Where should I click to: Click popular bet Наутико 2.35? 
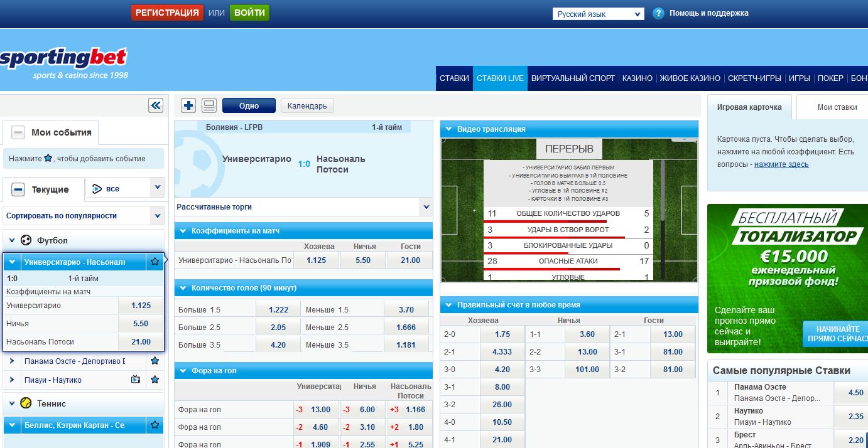(x=852, y=417)
